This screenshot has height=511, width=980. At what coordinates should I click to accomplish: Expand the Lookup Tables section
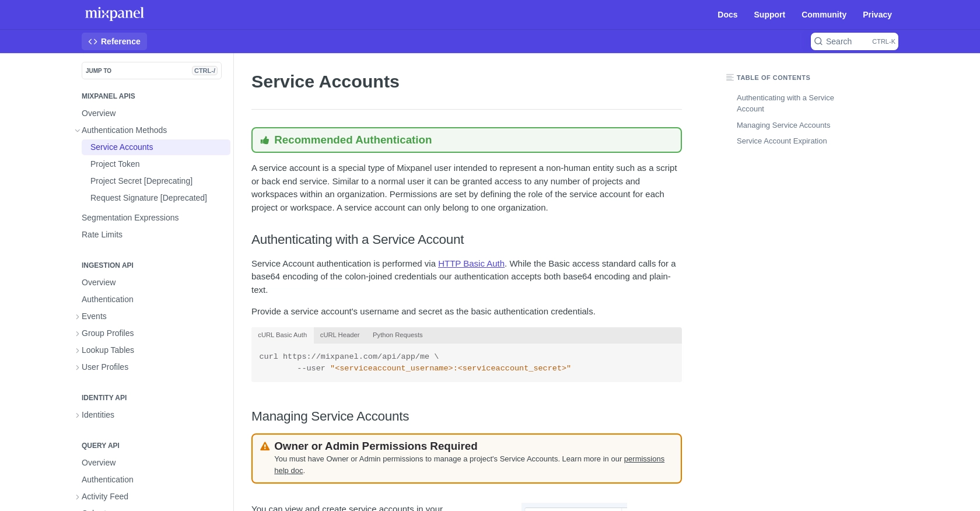point(78,351)
